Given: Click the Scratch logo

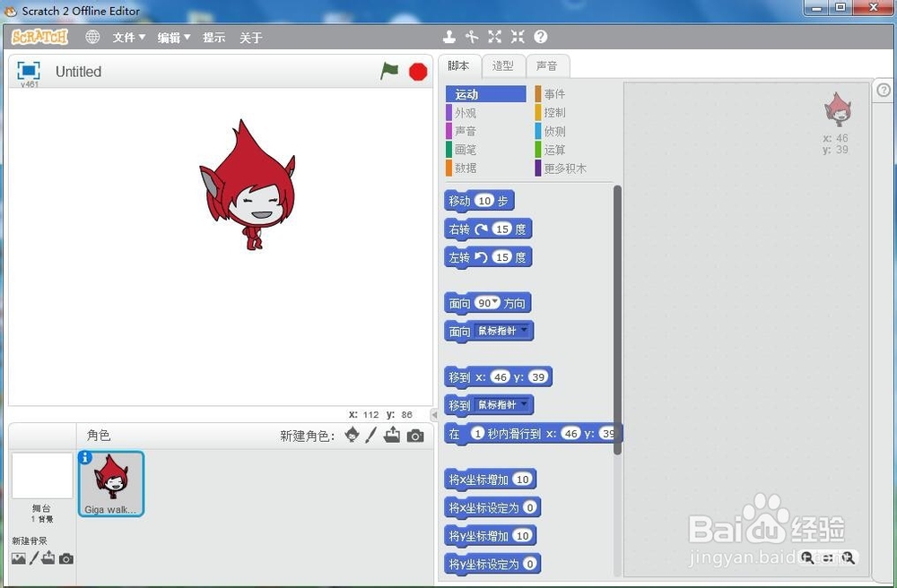Looking at the screenshot, I should [39, 37].
